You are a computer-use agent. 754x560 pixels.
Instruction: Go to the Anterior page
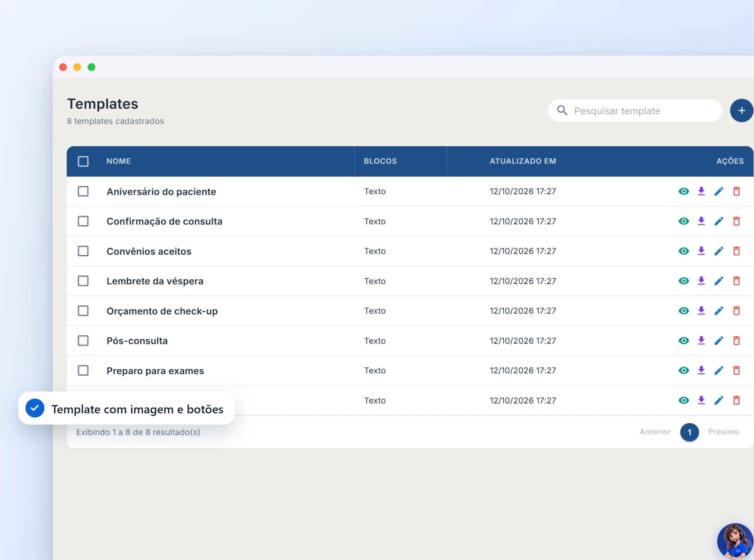pos(655,431)
